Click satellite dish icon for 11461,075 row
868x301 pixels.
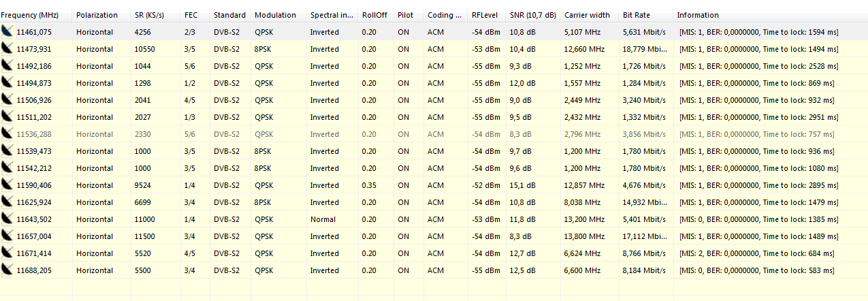click(7, 32)
